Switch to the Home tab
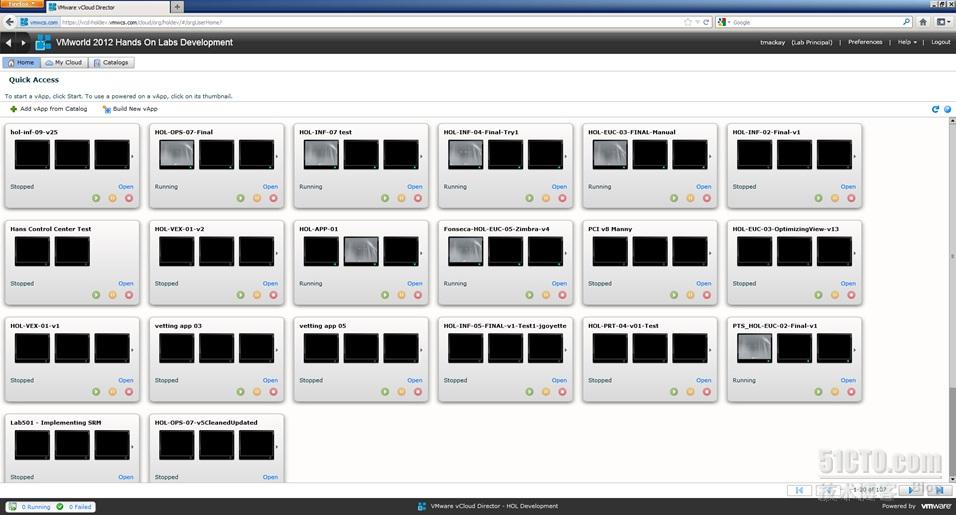The image size is (956, 515). (x=21, y=62)
